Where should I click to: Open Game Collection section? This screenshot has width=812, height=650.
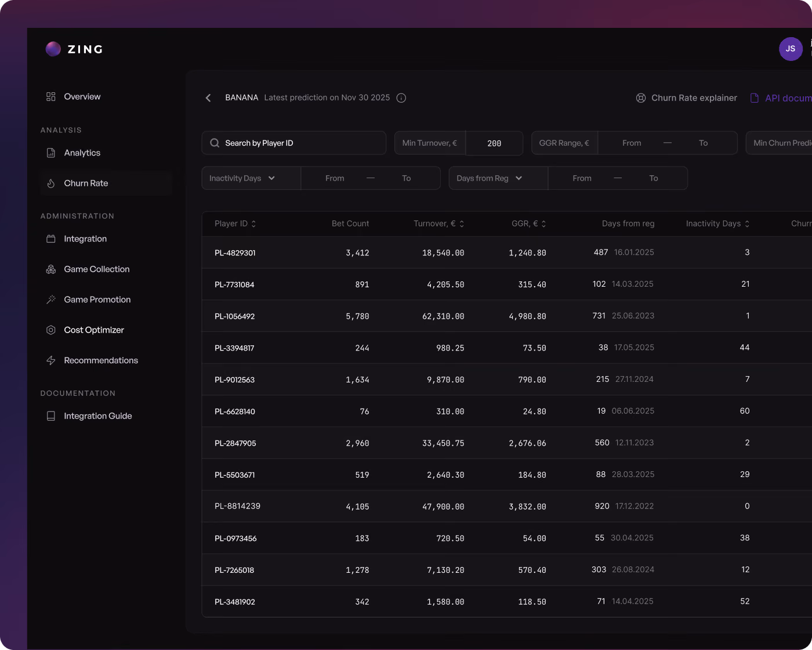tap(97, 269)
